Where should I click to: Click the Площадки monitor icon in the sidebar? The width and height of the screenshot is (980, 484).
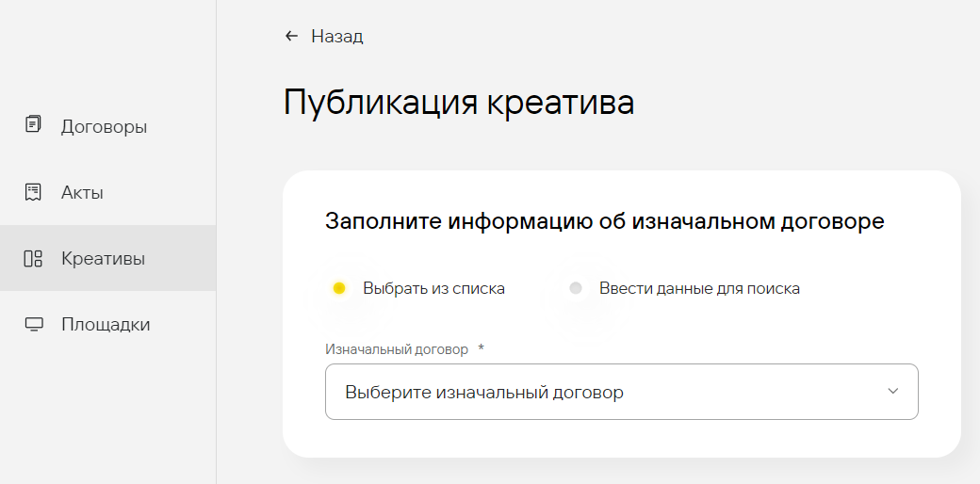coord(34,325)
